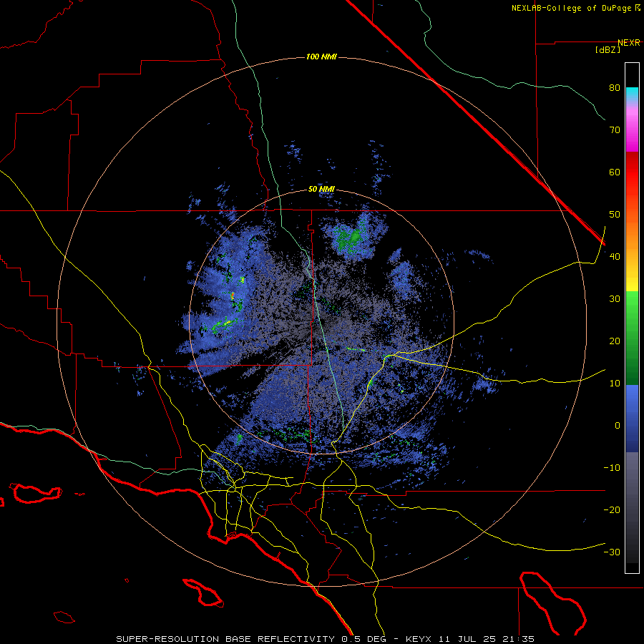Click the red segment of the reflectivity color bar

tap(632, 172)
